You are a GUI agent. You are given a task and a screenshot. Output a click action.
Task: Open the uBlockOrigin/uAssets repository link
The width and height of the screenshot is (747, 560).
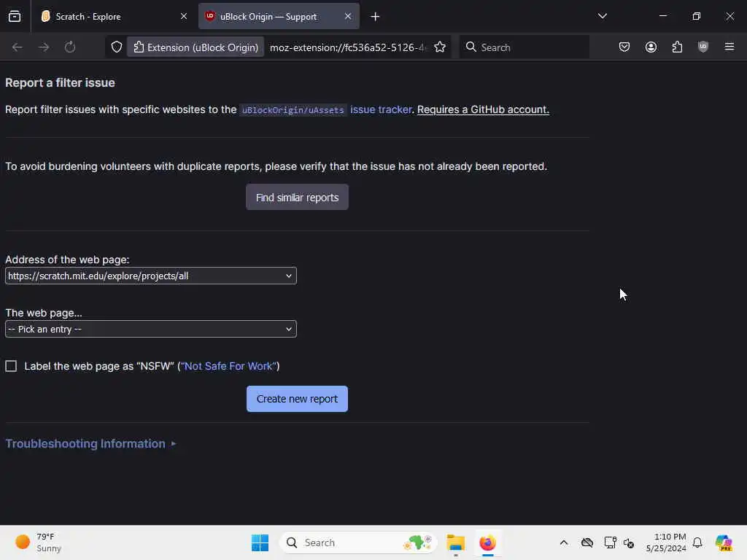pyautogui.click(x=293, y=110)
